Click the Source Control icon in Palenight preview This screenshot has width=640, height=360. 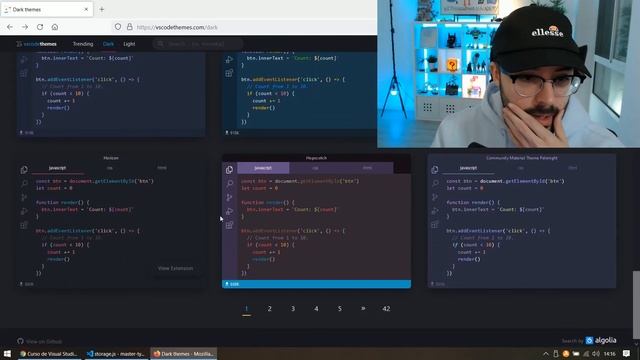(x=435, y=197)
